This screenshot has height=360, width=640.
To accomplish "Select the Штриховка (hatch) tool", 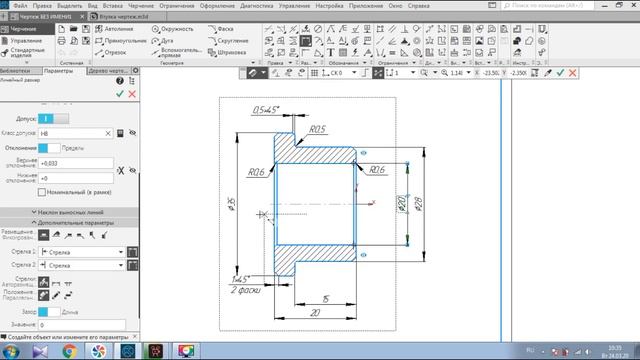I will (227, 52).
